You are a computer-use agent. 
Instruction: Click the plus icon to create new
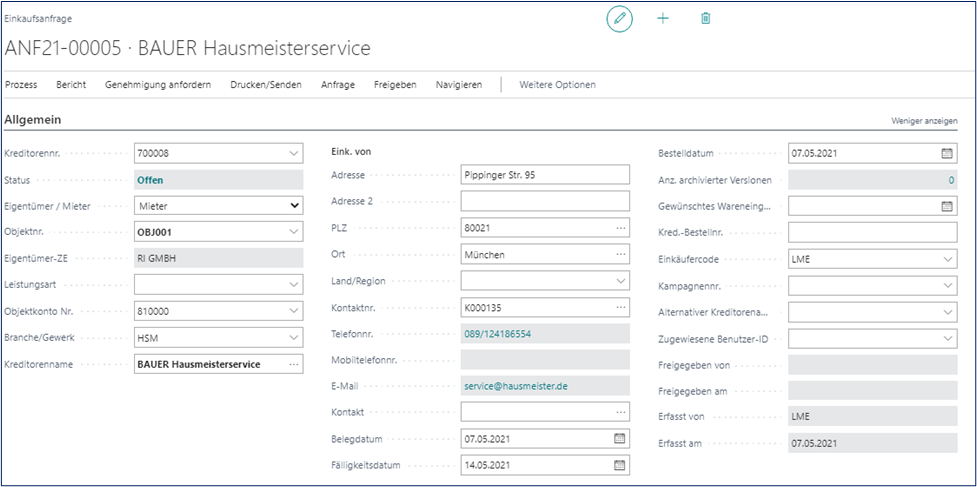662,19
